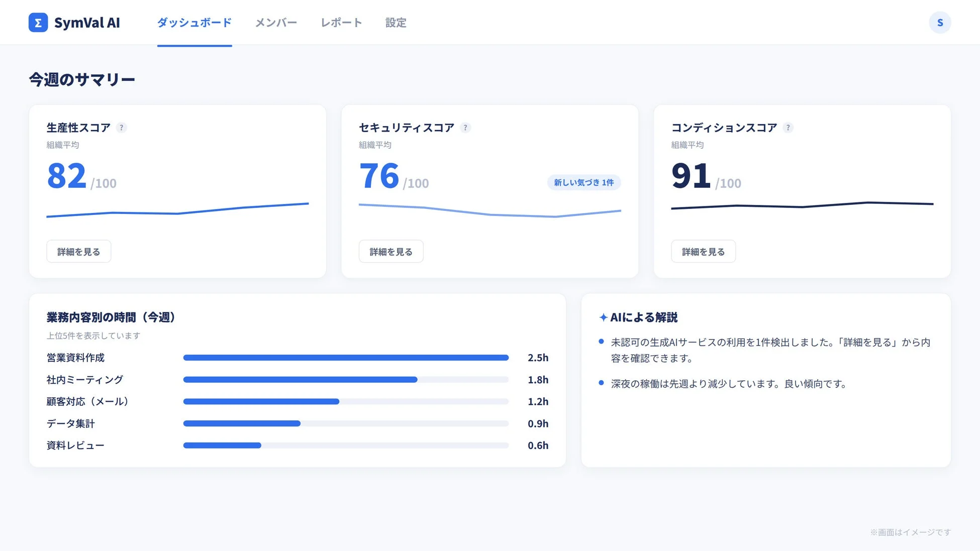Click help icon beside セキュリティスコア
980x551 pixels.
pyautogui.click(x=465, y=128)
